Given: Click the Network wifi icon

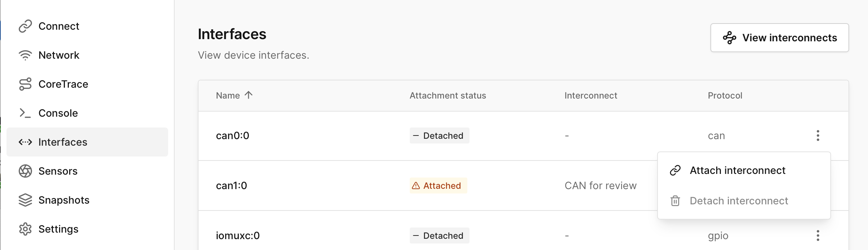Looking at the screenshot, I should click(25, 55).
